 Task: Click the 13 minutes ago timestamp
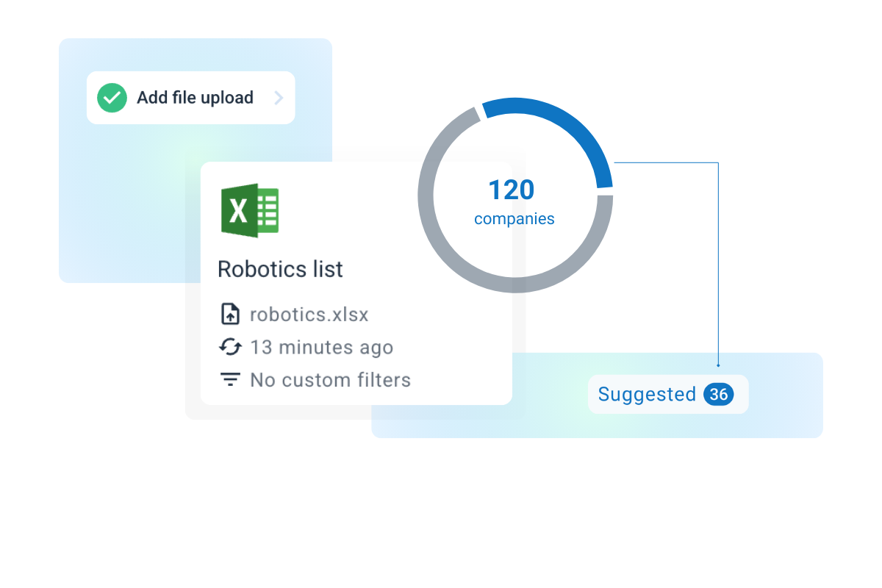coord(321,347)
